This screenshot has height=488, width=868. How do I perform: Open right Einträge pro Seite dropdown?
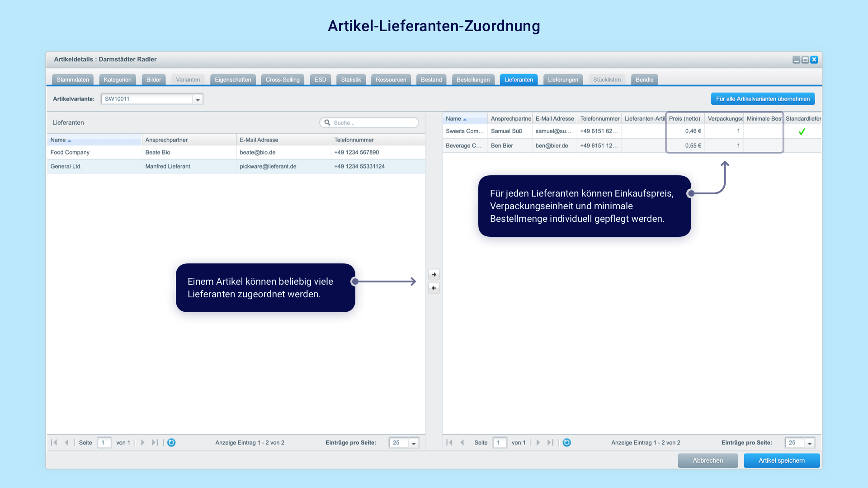click(810, 443)
